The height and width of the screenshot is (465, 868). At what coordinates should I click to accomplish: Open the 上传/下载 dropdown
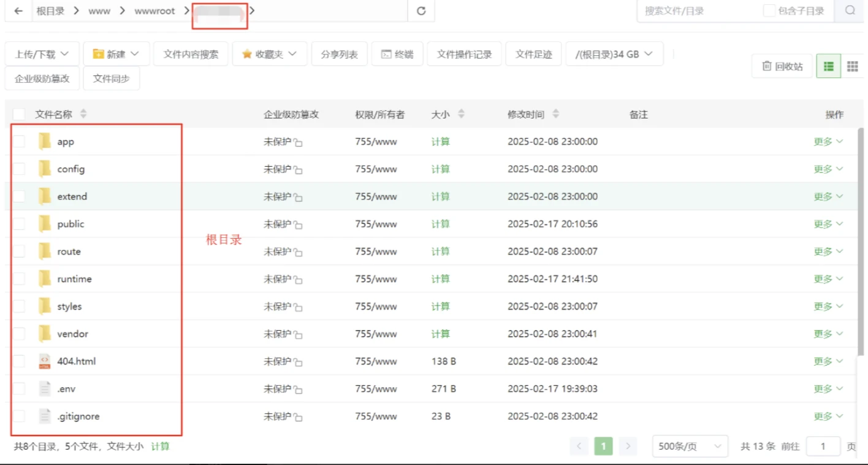pos(42,53)
